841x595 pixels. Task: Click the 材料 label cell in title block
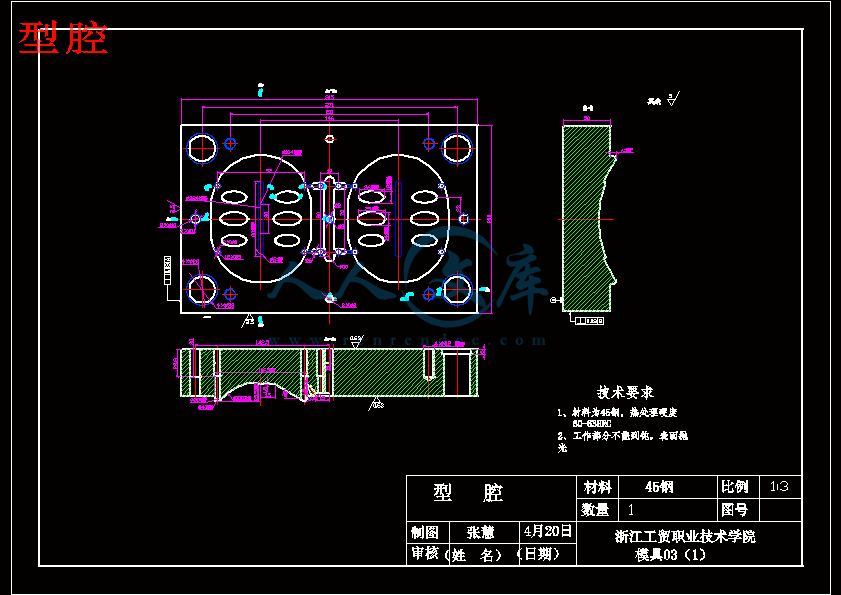[x=597, y=487]
